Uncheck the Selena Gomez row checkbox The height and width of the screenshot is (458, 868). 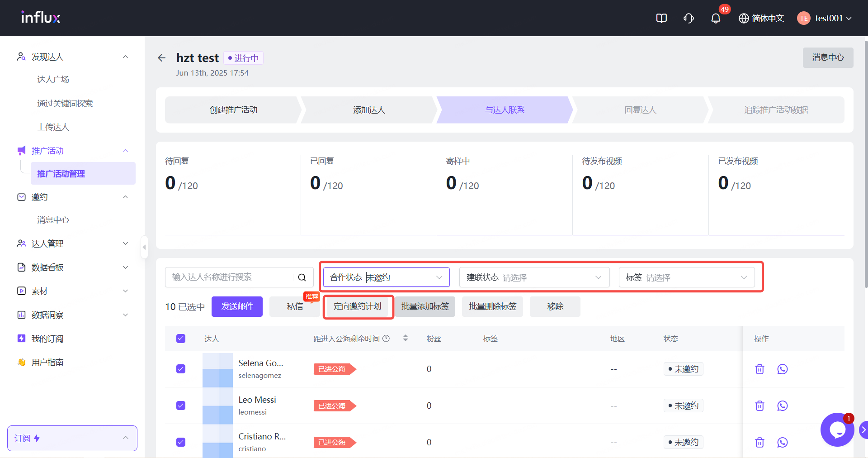point(181,369)
